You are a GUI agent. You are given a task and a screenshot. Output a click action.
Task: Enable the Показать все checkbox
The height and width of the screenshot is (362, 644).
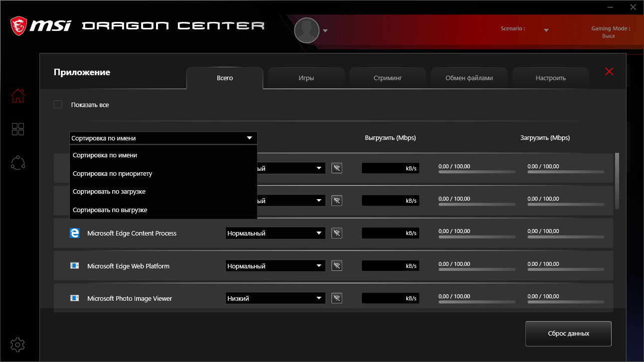(58, 105)
